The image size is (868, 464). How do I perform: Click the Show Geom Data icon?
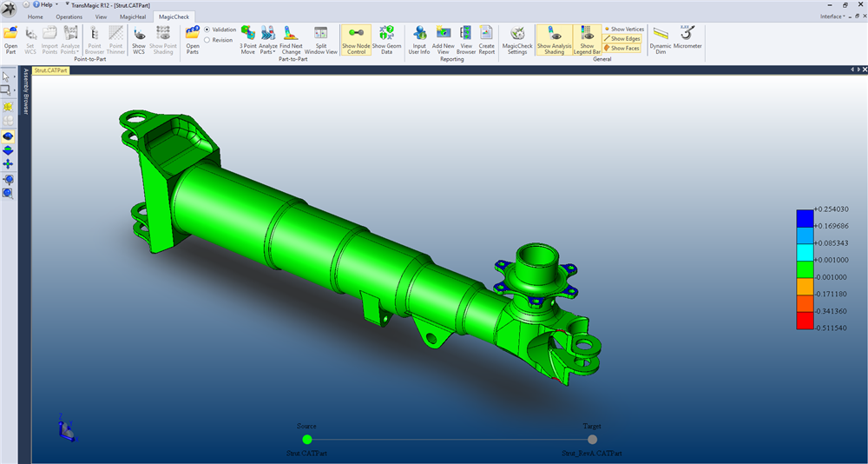tap(387, 39)
